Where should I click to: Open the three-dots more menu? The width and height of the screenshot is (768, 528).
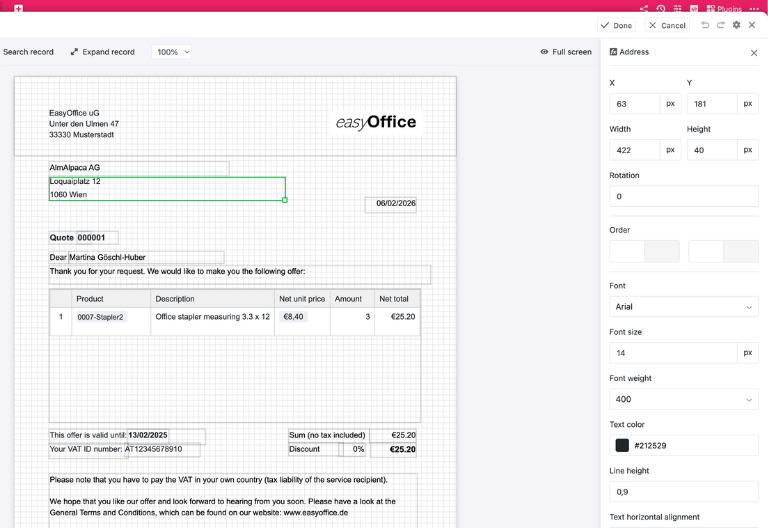point(754,8)
